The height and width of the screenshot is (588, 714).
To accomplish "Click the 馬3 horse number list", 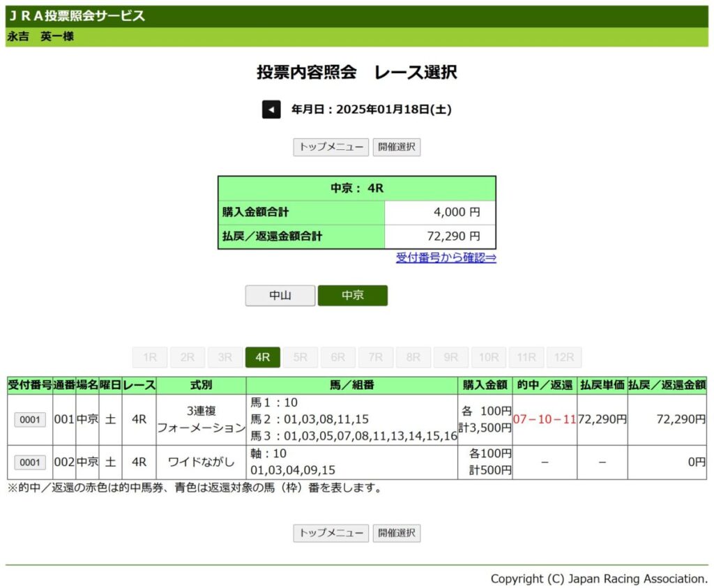I will pyautogui.click(x=354, y=437).
